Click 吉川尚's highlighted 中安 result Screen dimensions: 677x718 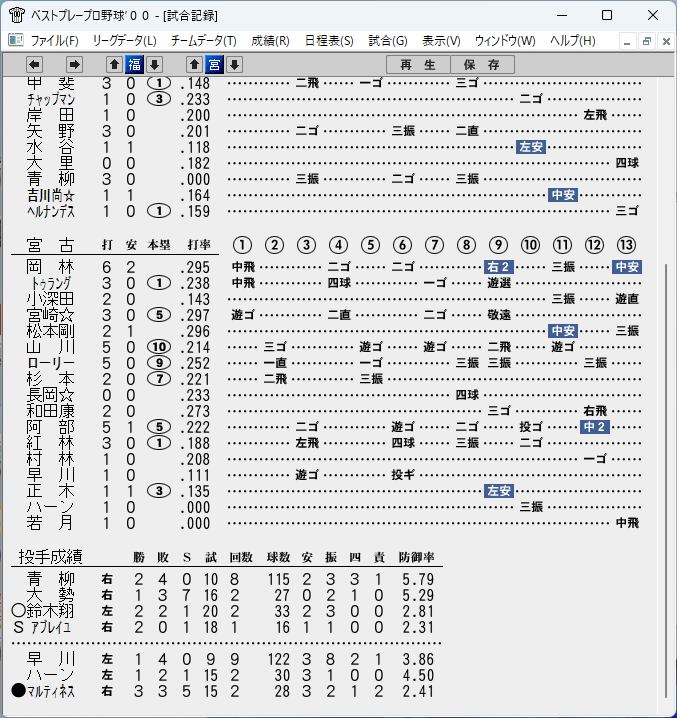[x=563, y=195]
